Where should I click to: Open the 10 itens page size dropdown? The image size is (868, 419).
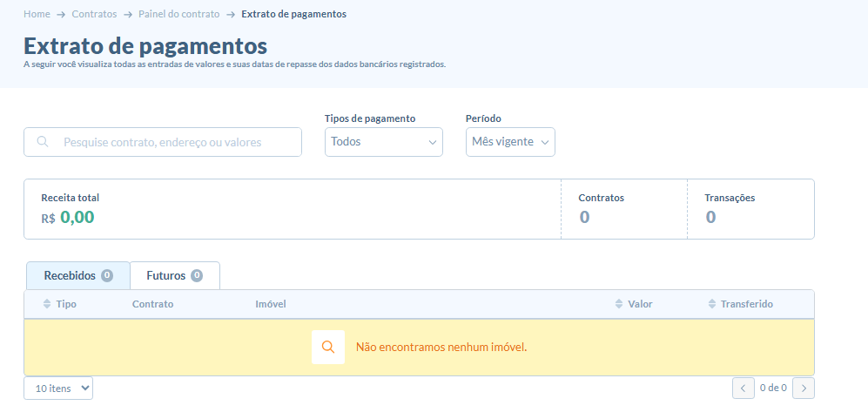click(58, 388)
